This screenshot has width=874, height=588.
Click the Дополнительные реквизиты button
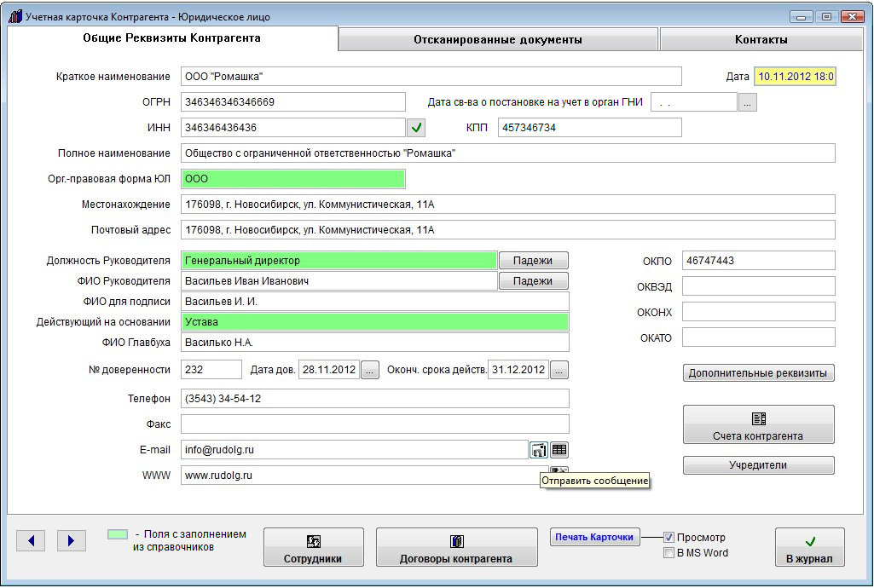[758, 373]
